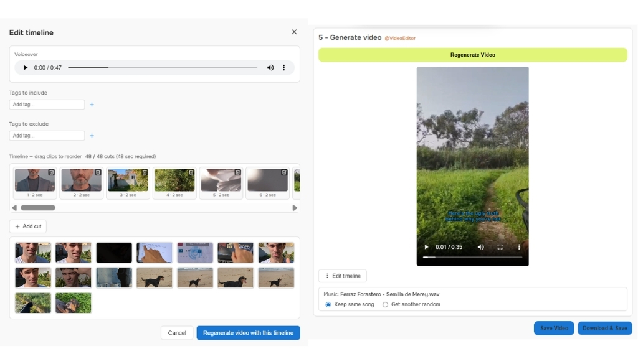Mute the video preview volume

click(x=480, y=247)
